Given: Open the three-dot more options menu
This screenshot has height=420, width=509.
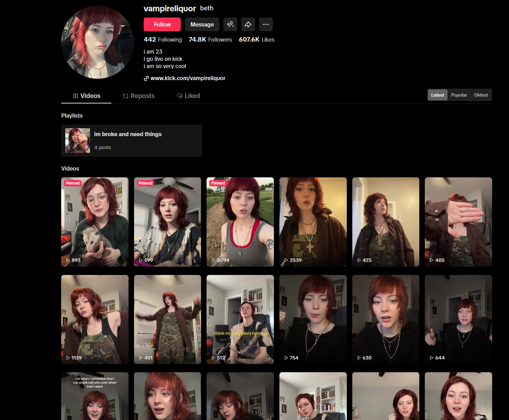Looking at the screenshot, I should [266, 24].
